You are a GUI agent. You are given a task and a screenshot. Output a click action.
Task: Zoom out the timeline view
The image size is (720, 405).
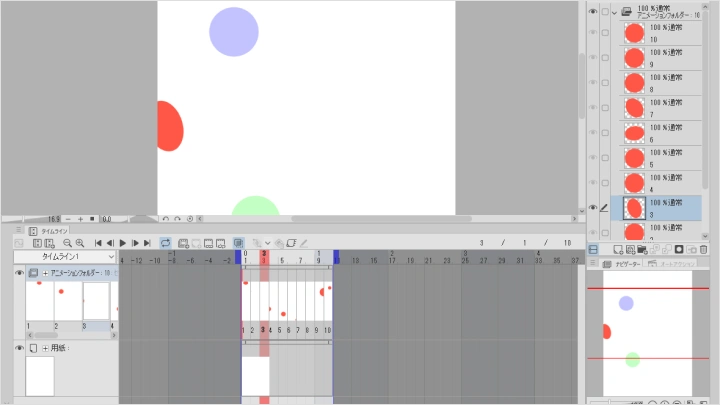click(68, 243)
